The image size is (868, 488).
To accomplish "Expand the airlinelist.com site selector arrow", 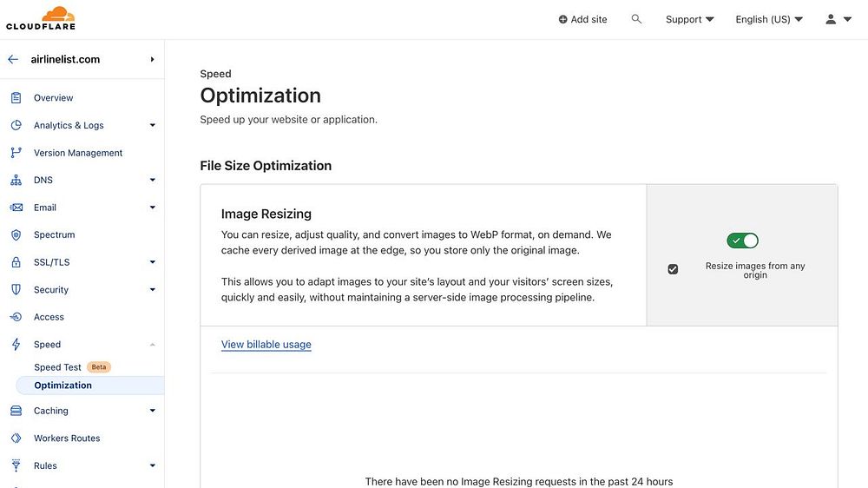I will [152, 60].
